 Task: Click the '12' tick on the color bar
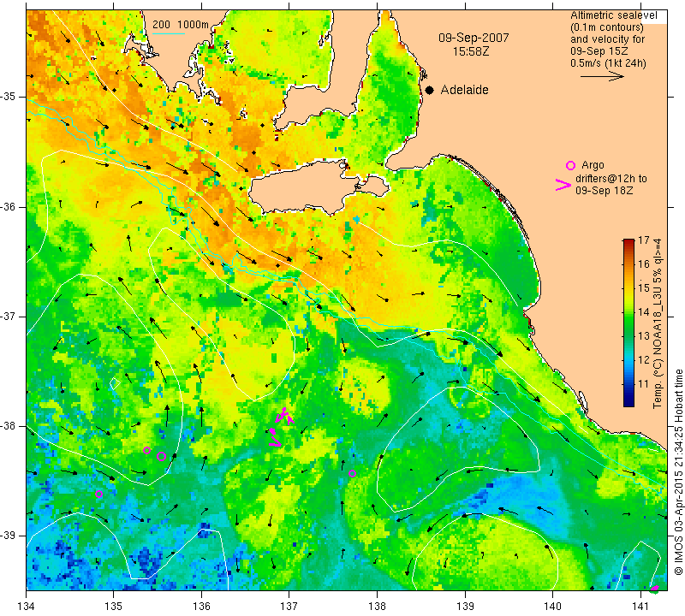click(x=644, y=360)
